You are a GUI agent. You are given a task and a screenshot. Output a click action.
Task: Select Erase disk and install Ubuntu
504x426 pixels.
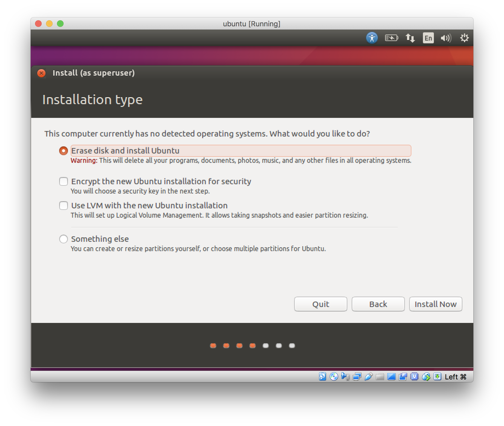coord(64,151)
